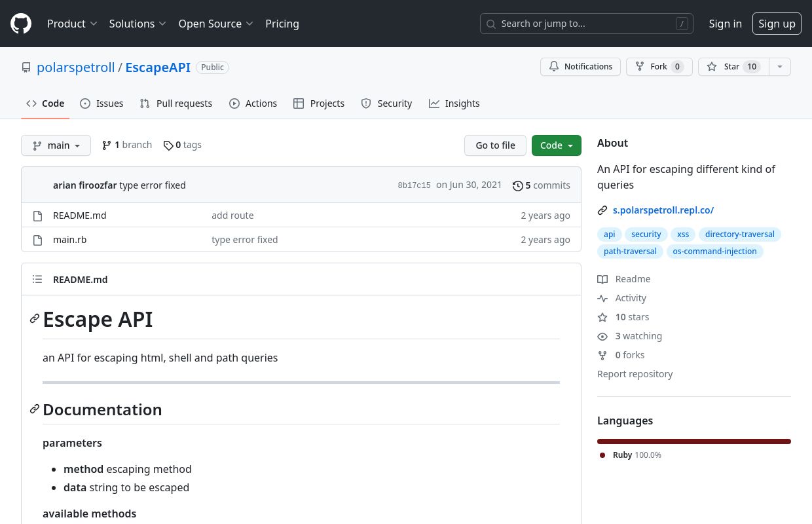Click the notifications bell icon
Image resolution: width=812 pixels, height=524 pixels.
[x=554, y=67]
